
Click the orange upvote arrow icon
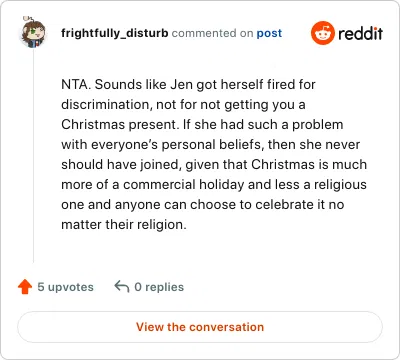tap(25, 287)
